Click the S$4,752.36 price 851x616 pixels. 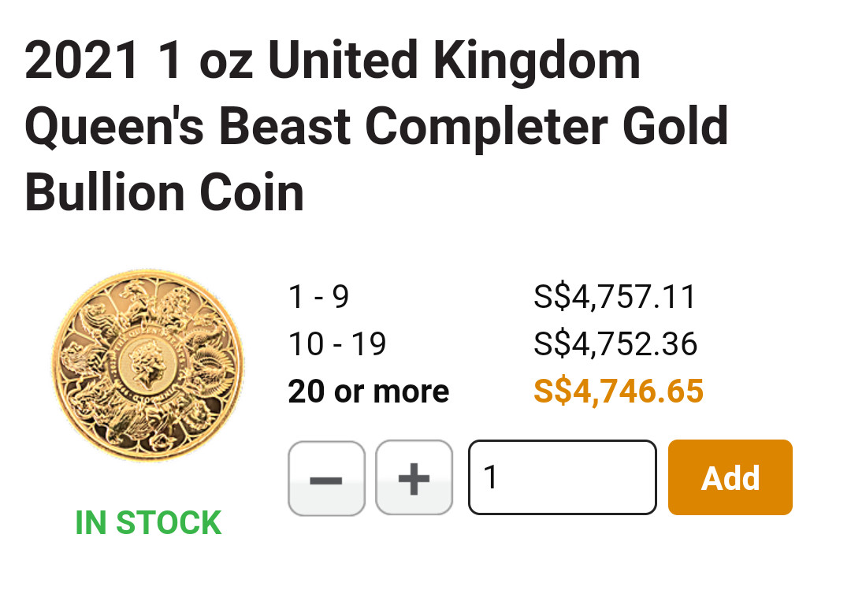coord(615,344)
